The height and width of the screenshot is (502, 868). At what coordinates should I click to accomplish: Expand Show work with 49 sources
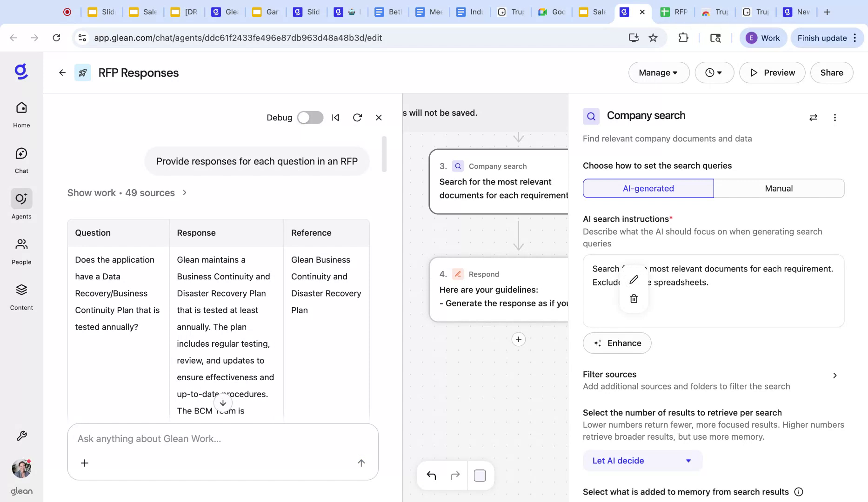[x=127, y=192]
